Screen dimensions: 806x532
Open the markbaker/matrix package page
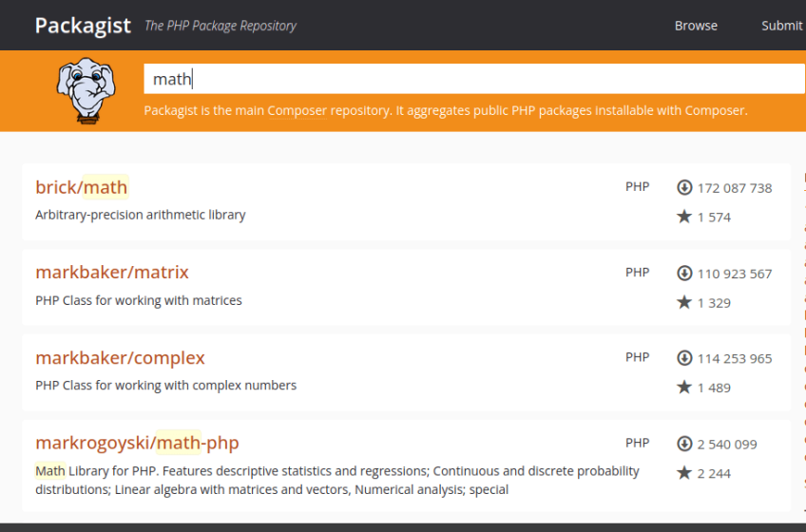coord(112,273)
